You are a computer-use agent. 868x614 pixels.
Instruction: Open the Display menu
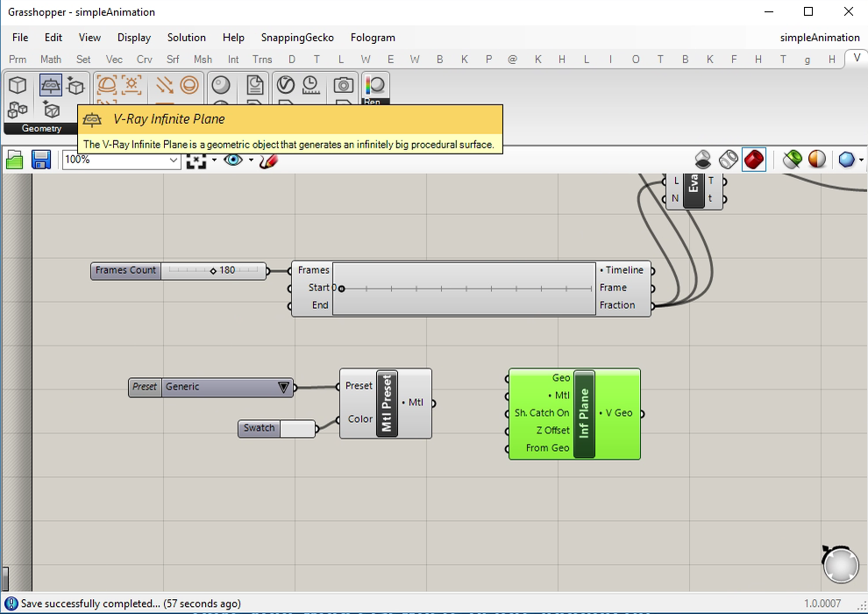[134, 38]
